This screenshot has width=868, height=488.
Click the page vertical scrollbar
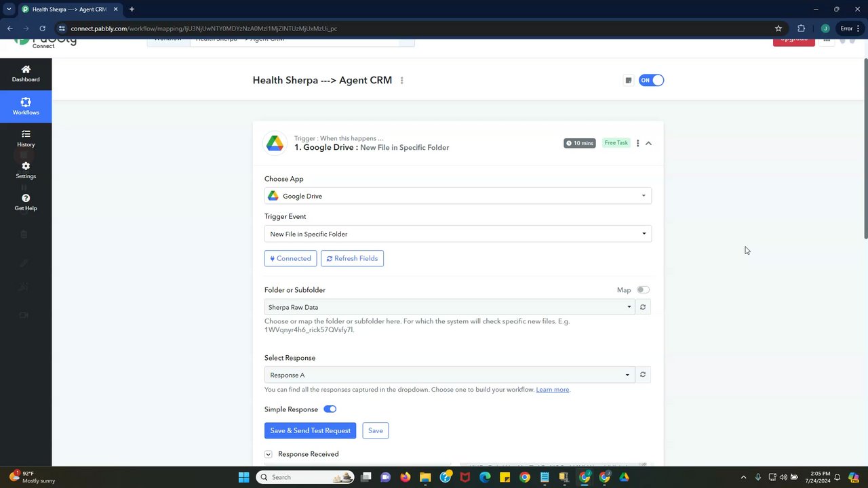tap(865, 149)
